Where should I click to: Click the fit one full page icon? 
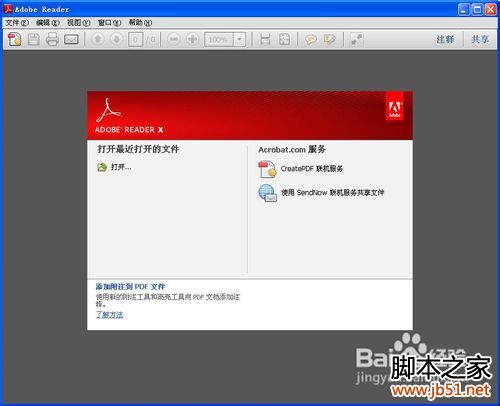(284, 39)
